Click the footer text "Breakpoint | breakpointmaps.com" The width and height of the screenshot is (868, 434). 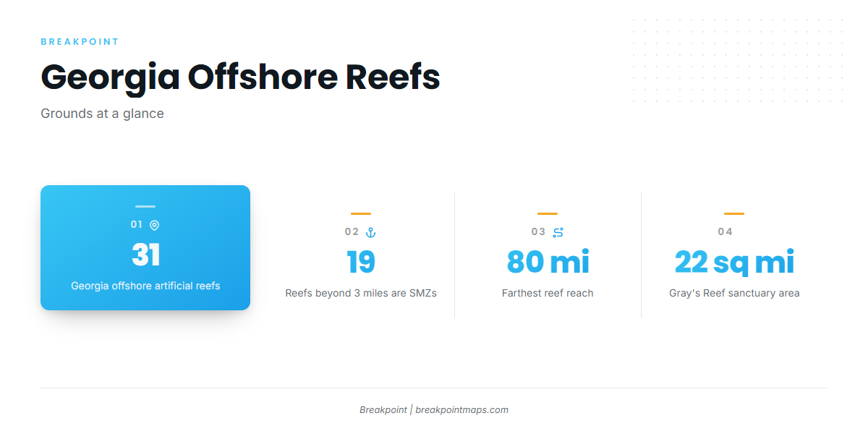434,410
